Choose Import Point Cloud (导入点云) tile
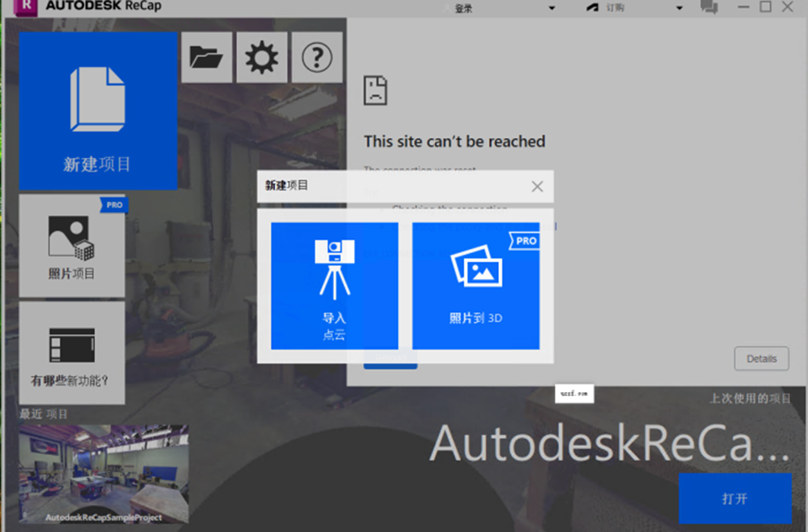Viewport: 808px width, 532px height. [335, 286]
